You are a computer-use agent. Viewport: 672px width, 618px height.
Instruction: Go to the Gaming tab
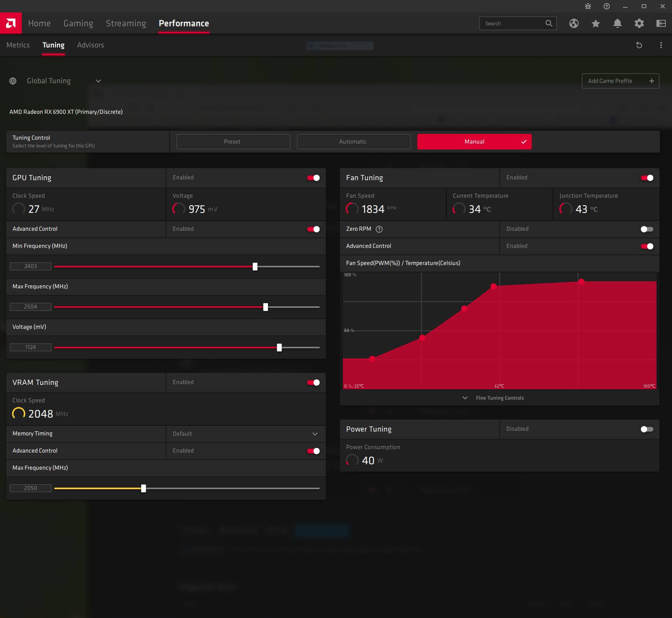(78, 23)
